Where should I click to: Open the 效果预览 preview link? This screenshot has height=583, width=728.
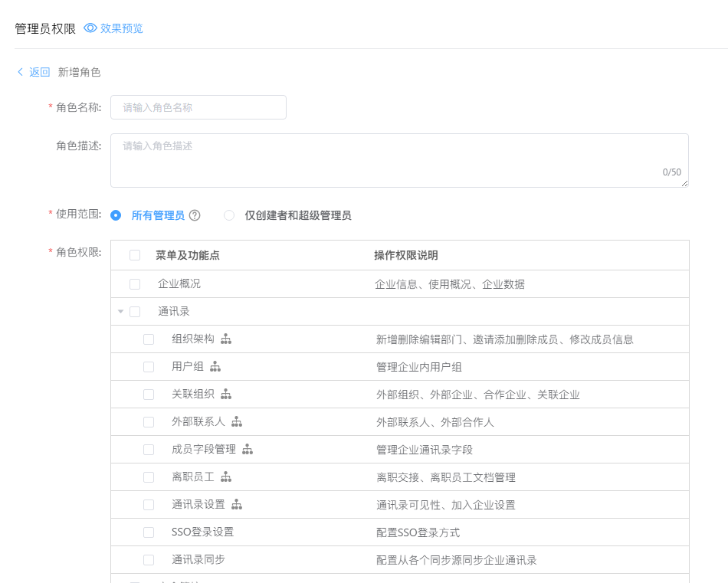[x=121, y=28]
